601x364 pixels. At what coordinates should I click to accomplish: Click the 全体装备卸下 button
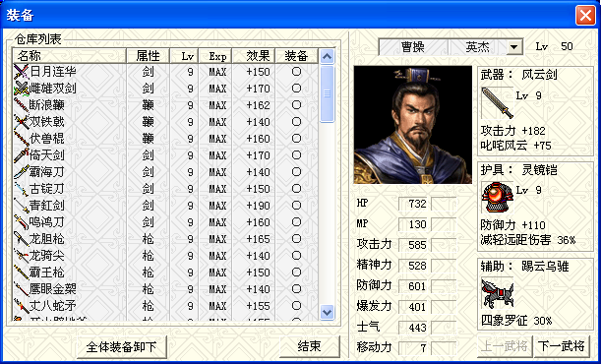pyautogui.click(x=122, y=347)
